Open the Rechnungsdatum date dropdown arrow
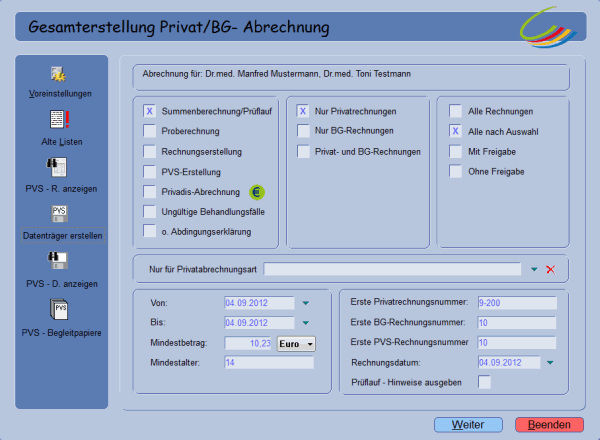Viewport: 600px width, 440px height. [549, 362]
